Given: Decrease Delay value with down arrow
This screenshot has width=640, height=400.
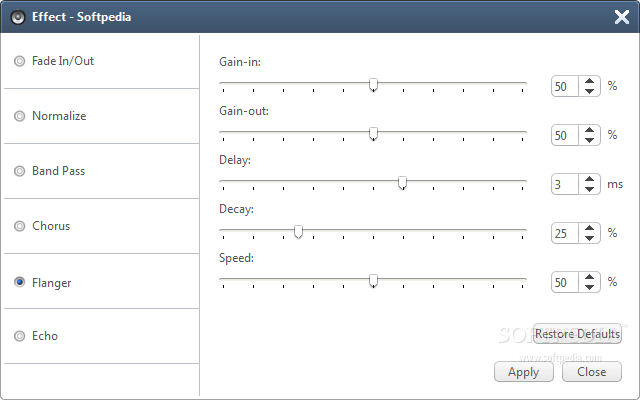Looking at the screenshot, I should click(x=589, y=189).
